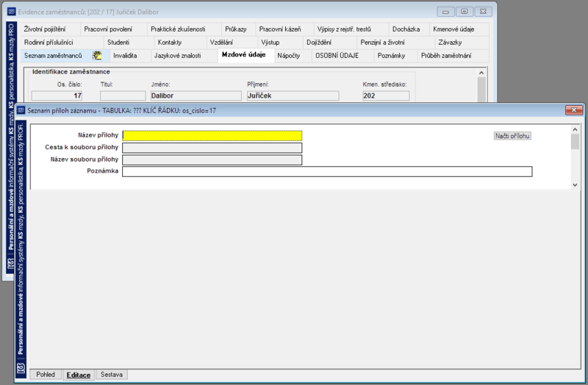Open the Sestava bottom tab
The image size is (588, 385).
click(x=112, y=375)
